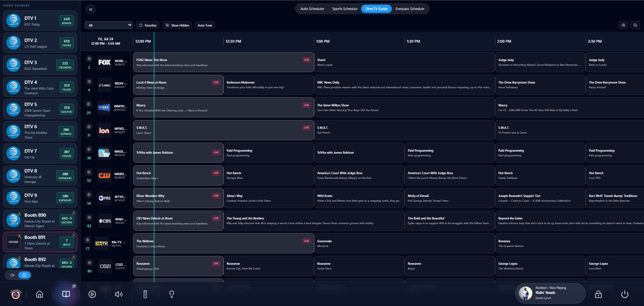Select DTV 1 video source

click(40, 20)
